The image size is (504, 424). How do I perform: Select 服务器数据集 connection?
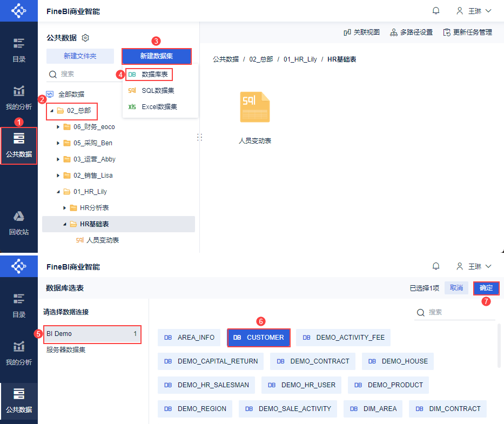pyautogui.click(x=66, y=350)
